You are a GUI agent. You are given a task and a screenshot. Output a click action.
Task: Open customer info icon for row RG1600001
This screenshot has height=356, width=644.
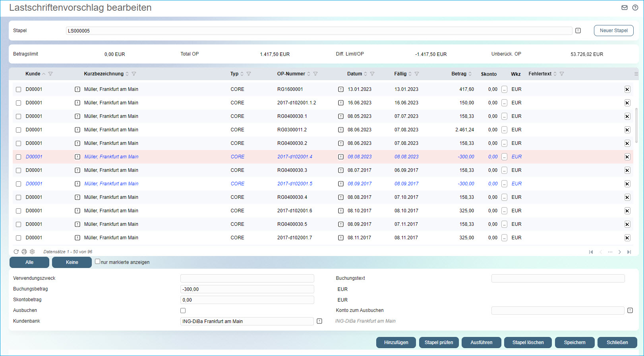(x=77, y=89)
